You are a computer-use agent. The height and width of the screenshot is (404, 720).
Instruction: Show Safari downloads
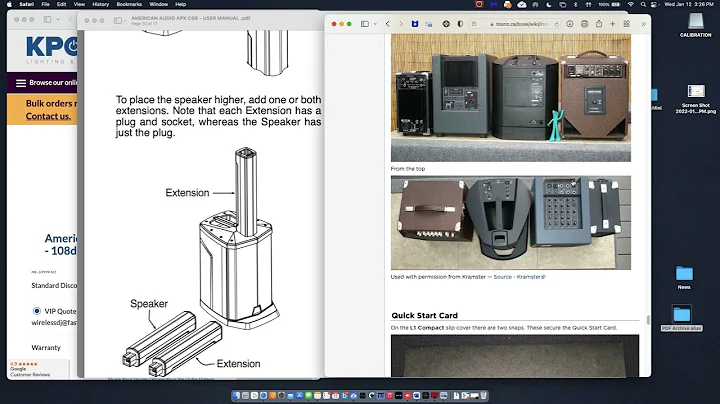tap(569, 24)
